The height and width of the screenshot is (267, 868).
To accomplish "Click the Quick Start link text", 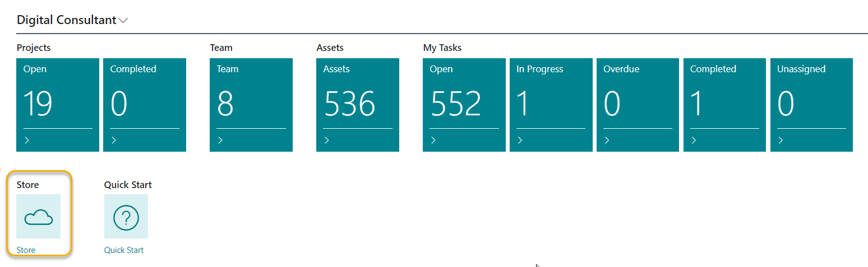I will coord(124,250).
